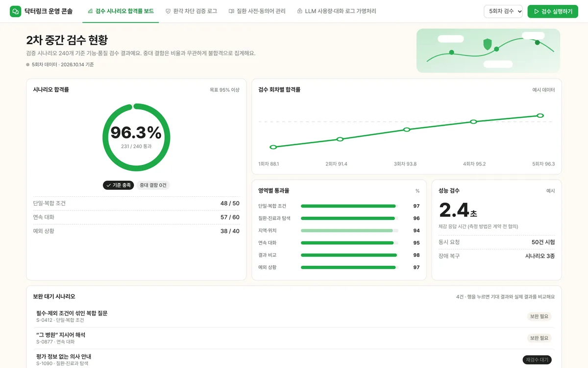
Task: Click the shield icon beside 환각 차단 검증 로그
Action: tap(168, 11)
